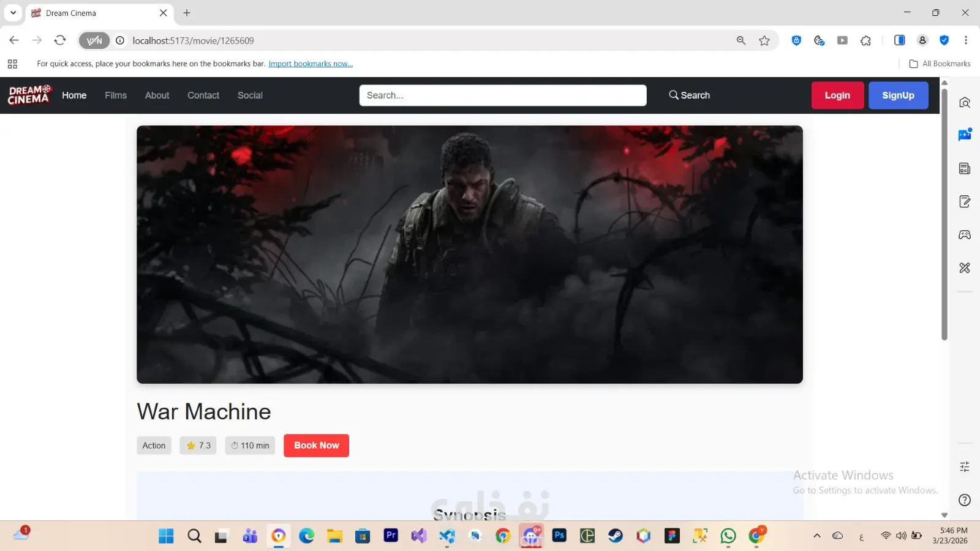Click the VPN badge in address bar

click(x=94, y=40)
